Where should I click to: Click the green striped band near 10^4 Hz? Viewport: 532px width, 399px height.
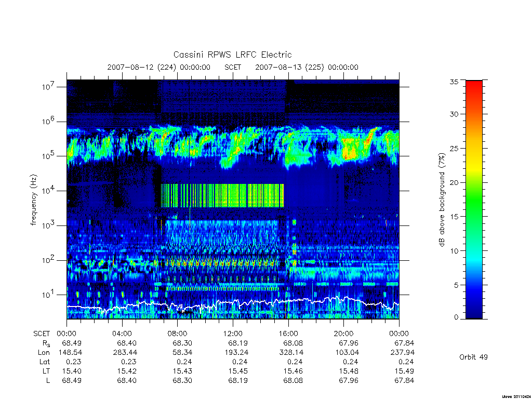[x=222, y=195]
